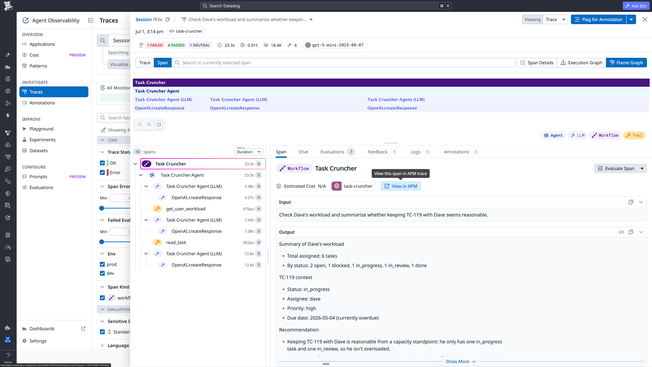Uncheck the Error trace status checkbox
Viewport: 652px width, 367px height.
(x=102, y=172)
